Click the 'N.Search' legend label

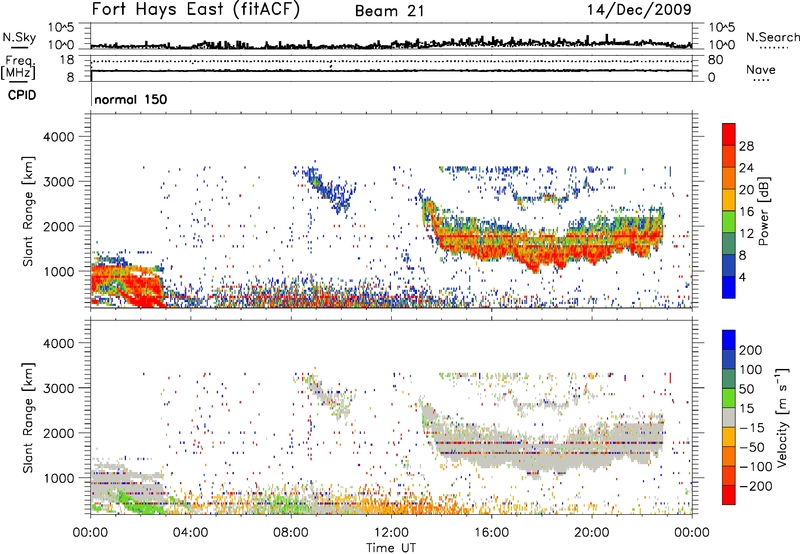(772, 37)
